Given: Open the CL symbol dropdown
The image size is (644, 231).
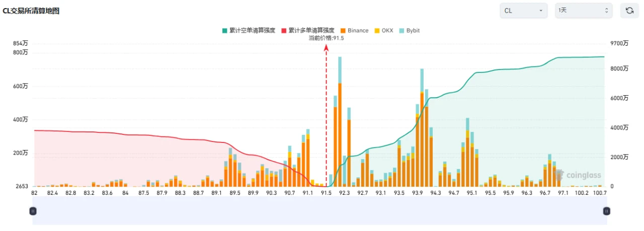Looking at the screenshot, I should coord(524,10).
